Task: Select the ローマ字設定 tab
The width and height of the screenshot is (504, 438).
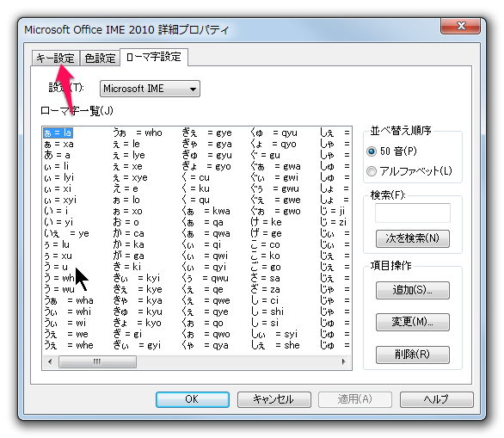Action: (x=154, y=58)
